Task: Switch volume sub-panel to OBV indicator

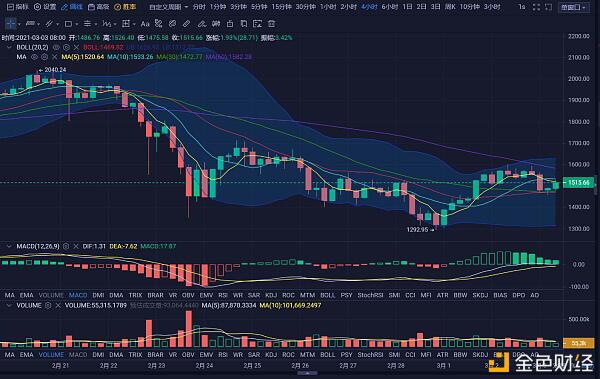Action: click(x=188, y=355)
